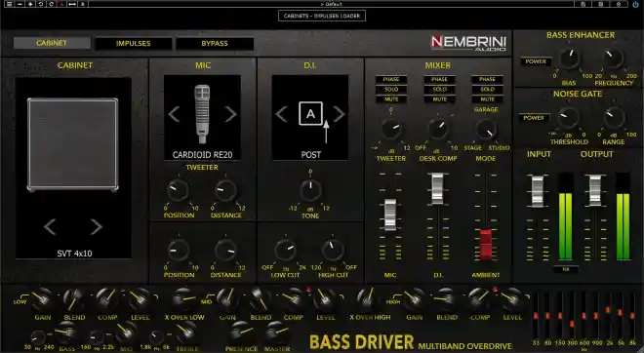The image size is (644, 353).
Task: Solo the AMBIENT mixer channel
Action: pos(487,89)
